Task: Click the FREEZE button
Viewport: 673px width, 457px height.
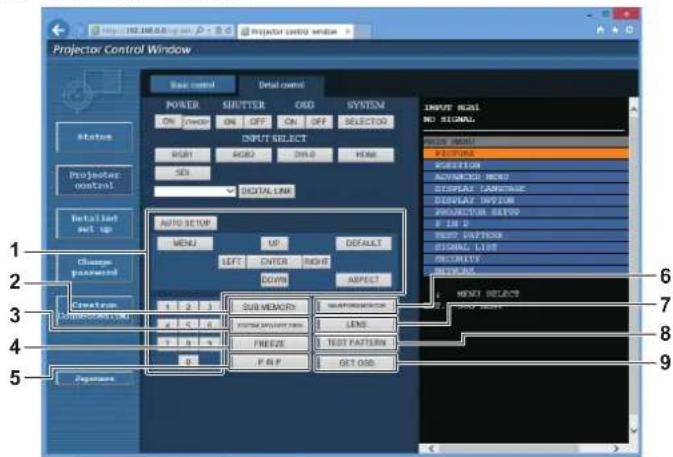Action: click(x=269, y=344)
